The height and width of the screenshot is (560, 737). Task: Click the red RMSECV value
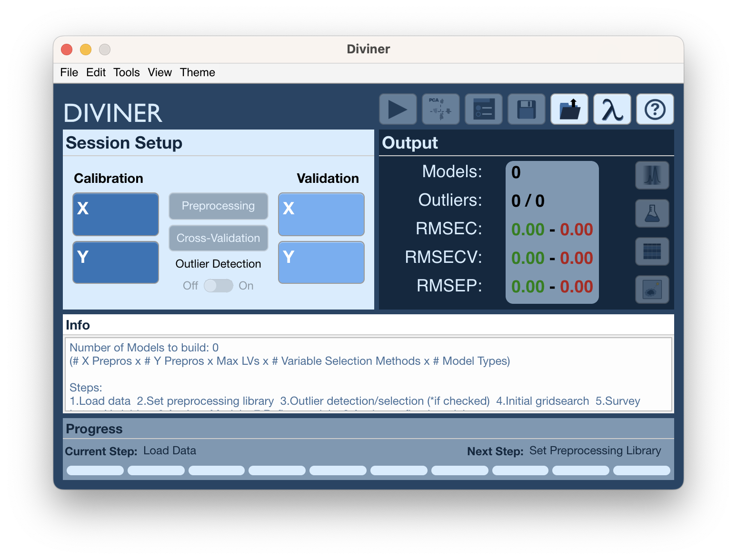pyautogui.click(x=577, y=258)
